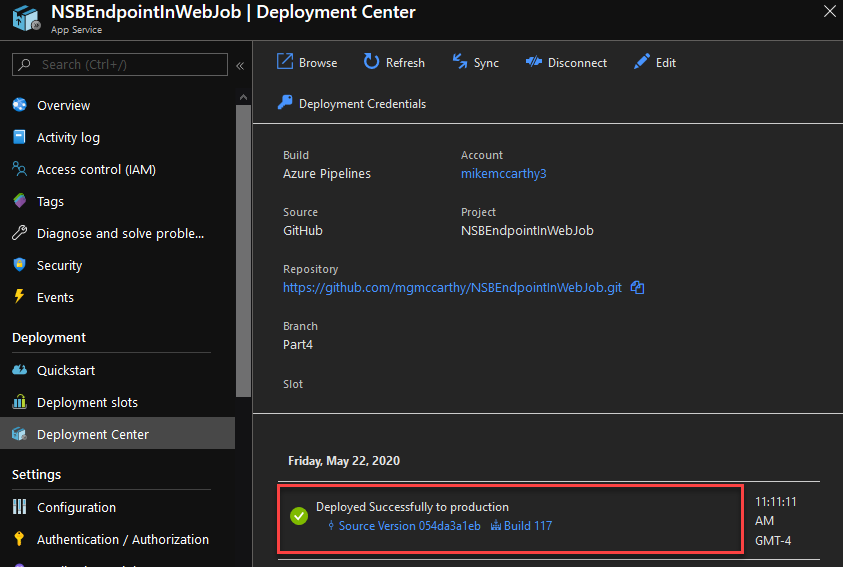This screenshot has height=567, width=843.
Task: Click the 'GitHub' source value
Action: point(303,231)
